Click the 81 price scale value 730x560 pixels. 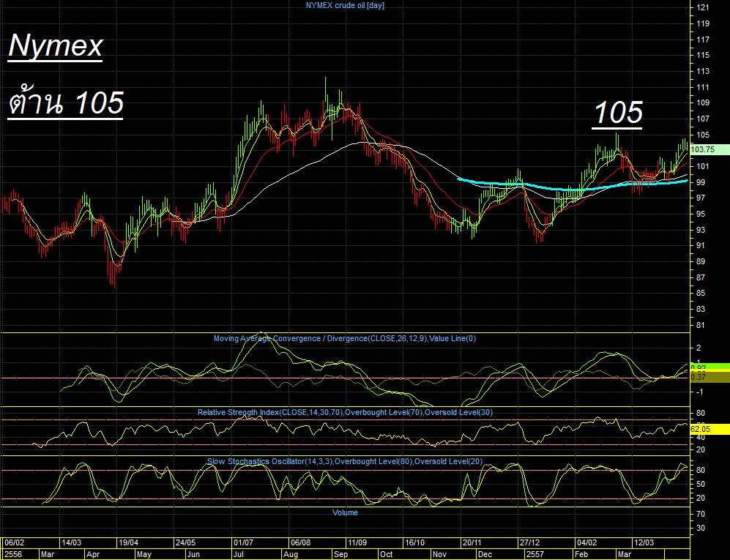tap(700, 326)
